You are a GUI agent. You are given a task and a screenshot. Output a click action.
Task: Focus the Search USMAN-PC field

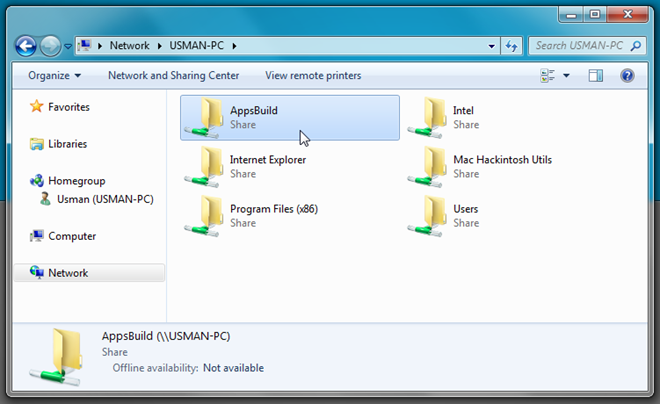587,45
